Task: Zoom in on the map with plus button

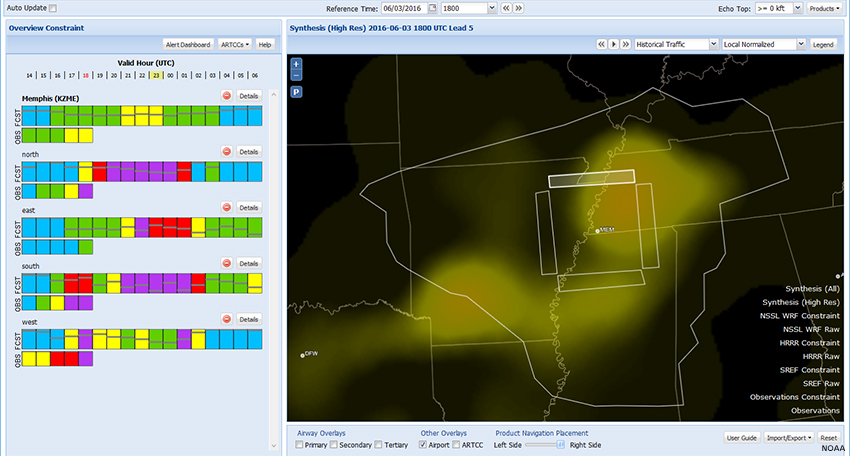Action: click(x=296, y=64)
